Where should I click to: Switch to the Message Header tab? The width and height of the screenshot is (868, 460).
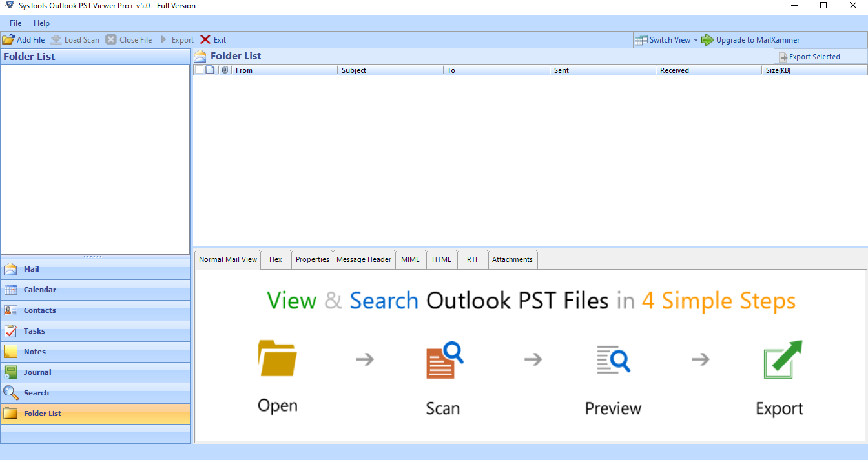click(364, 259)
